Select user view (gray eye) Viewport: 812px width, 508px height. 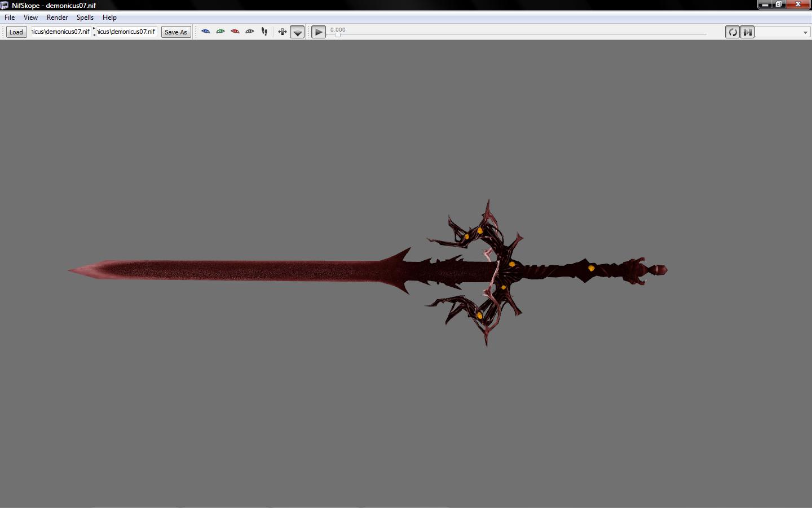tap(250, 32)
